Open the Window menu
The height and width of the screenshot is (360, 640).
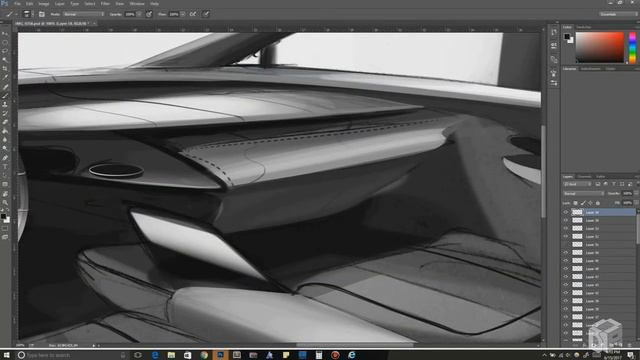(137, 4)
